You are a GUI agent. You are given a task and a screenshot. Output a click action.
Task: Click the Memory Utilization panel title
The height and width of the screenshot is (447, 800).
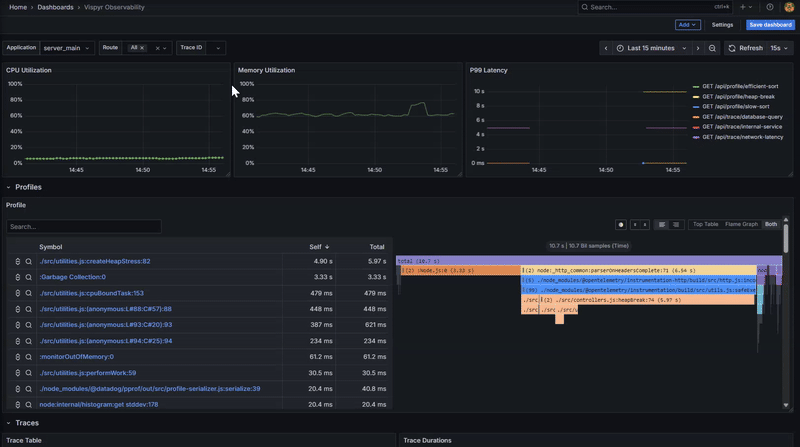[266, 70]
